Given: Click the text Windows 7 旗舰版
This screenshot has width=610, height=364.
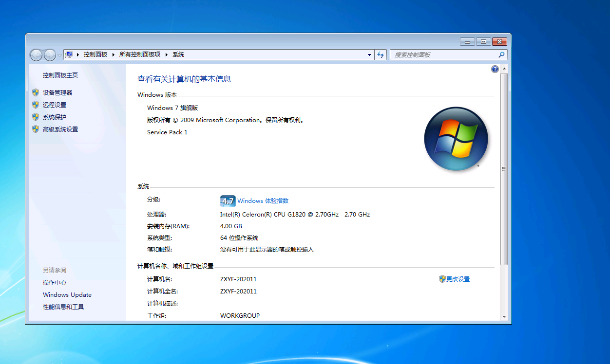Looking at the screenshot, I should [x=172, y=108].
